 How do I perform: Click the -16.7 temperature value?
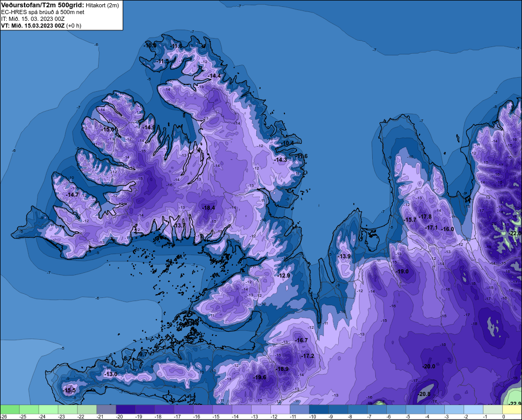point(301,340)
